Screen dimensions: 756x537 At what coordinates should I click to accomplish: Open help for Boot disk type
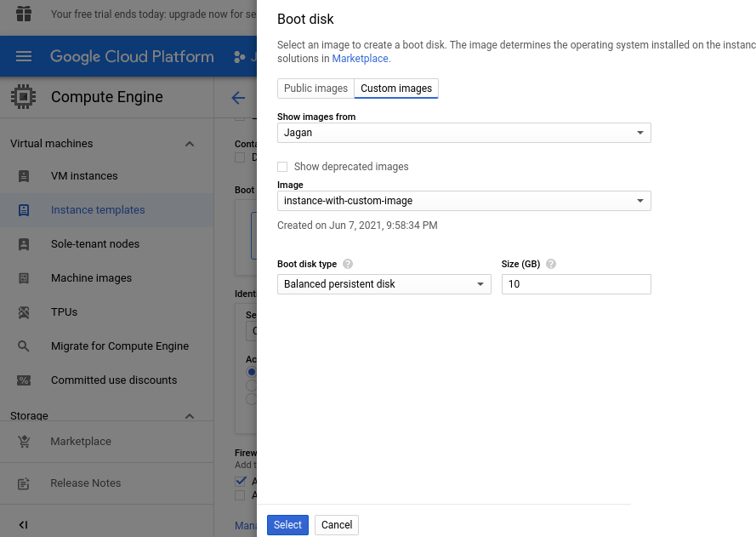pos(348,265)
